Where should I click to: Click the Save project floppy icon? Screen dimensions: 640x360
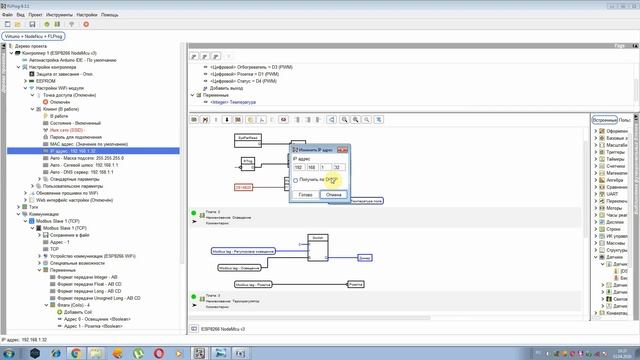pos(32,24)
